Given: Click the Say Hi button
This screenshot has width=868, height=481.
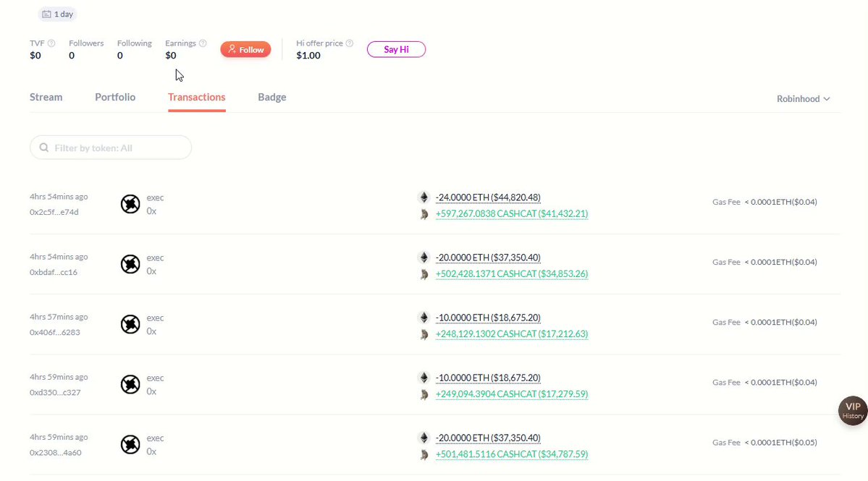Looking at the screenshot, I should pos(397,50).
